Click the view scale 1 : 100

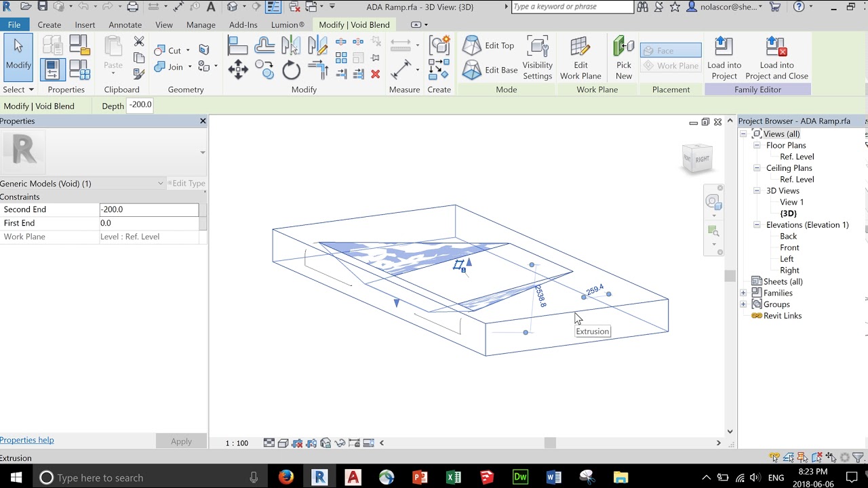point(237,443)
